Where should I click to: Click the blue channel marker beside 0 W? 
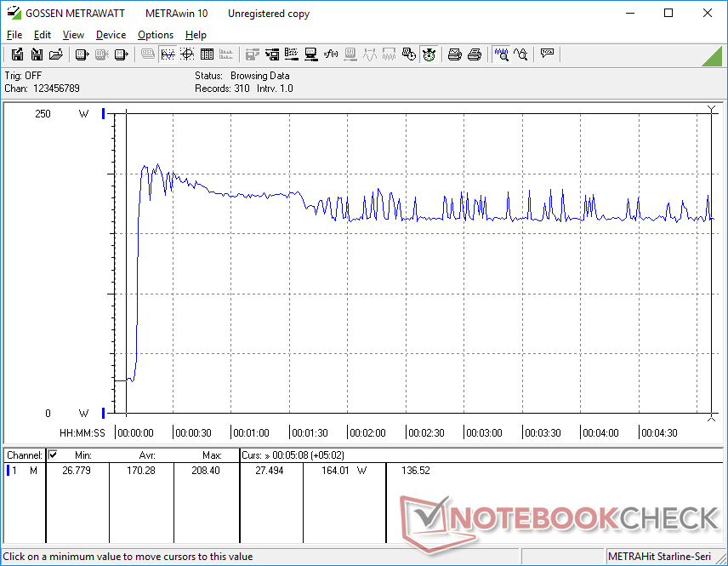[104, 413]
